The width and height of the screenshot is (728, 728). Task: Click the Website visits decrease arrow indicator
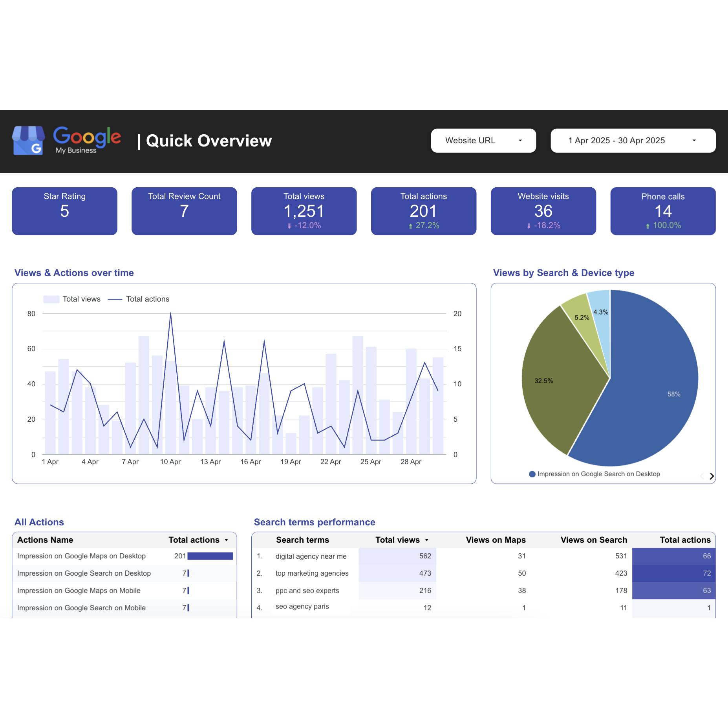click(529, 226)
